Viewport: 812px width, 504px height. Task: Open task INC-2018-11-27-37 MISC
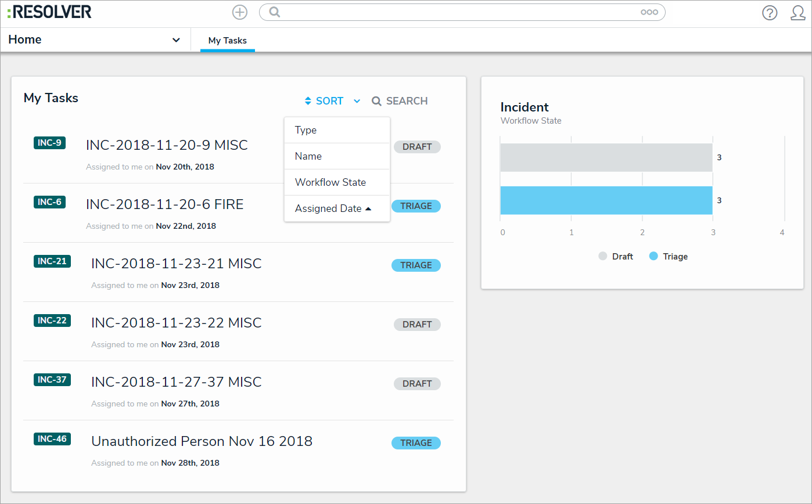(x=177, y=382)
